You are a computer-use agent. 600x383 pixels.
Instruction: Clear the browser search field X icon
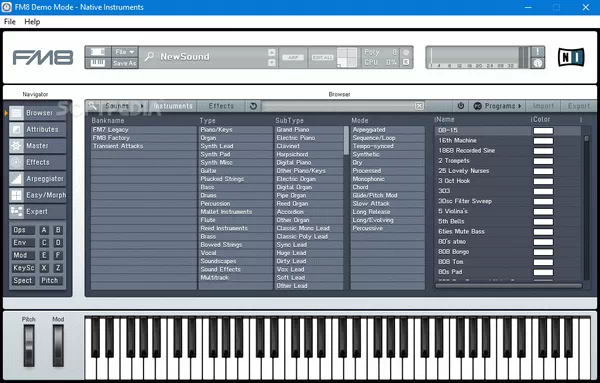tap(419, 106)
